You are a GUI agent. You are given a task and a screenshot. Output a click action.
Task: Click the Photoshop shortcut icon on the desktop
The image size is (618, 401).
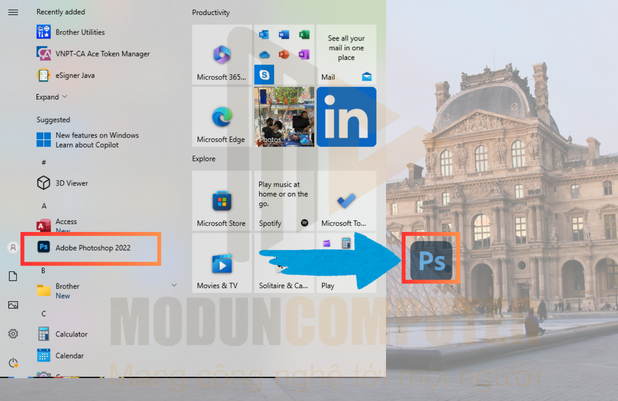[x=432, y=260]
